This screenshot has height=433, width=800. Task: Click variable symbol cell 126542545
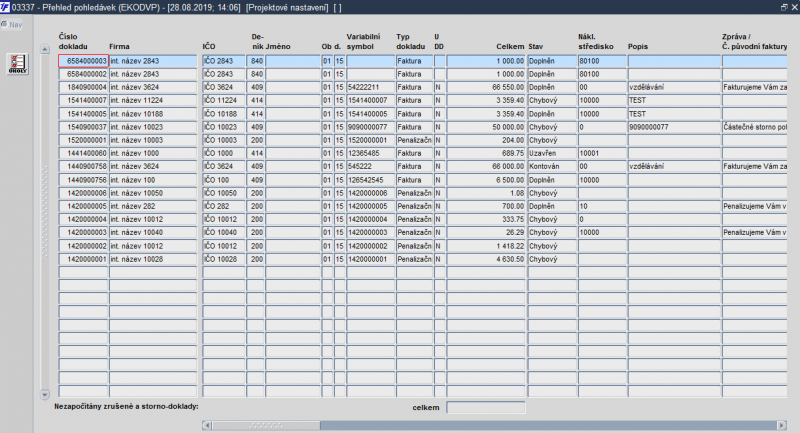[371, 180]
